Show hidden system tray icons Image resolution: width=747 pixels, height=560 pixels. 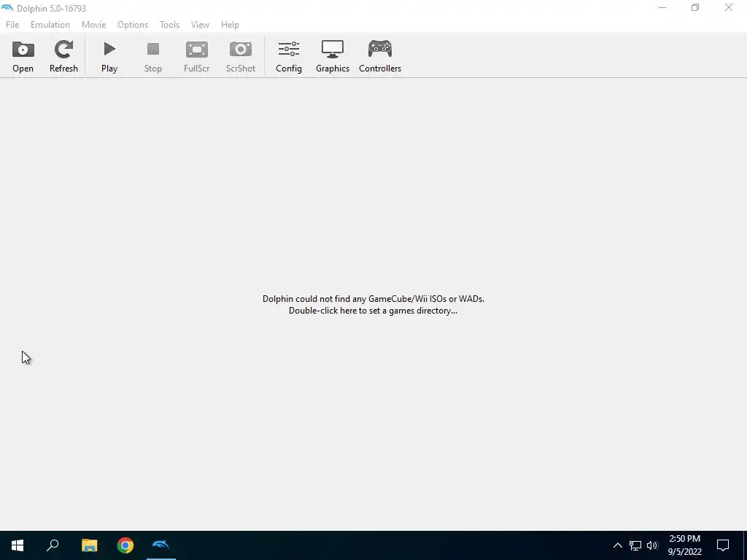click(617, 545)
